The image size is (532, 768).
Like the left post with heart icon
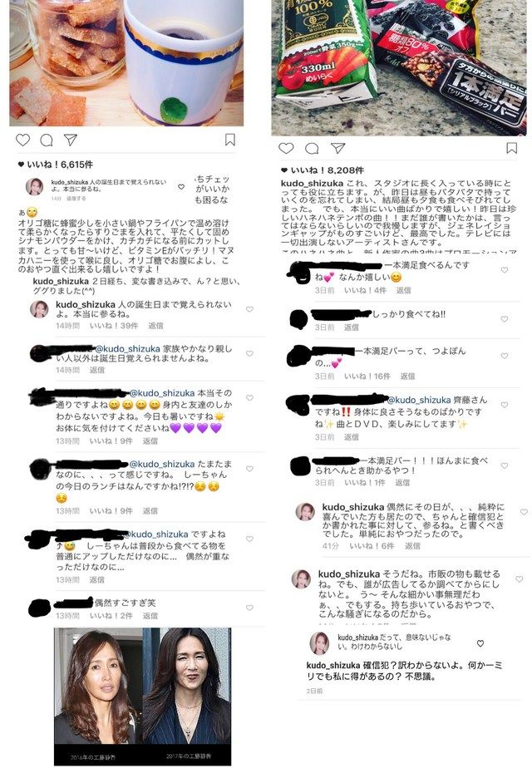(23, 140)
